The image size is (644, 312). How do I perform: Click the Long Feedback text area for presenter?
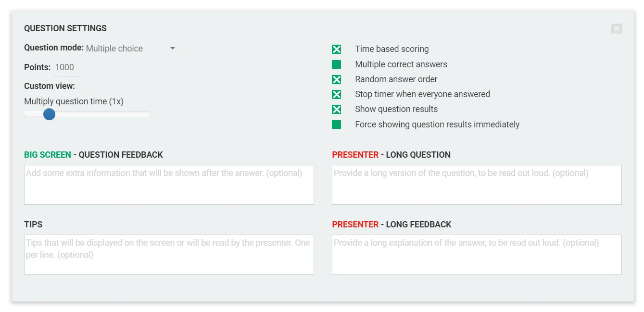(x=477, y=254)
